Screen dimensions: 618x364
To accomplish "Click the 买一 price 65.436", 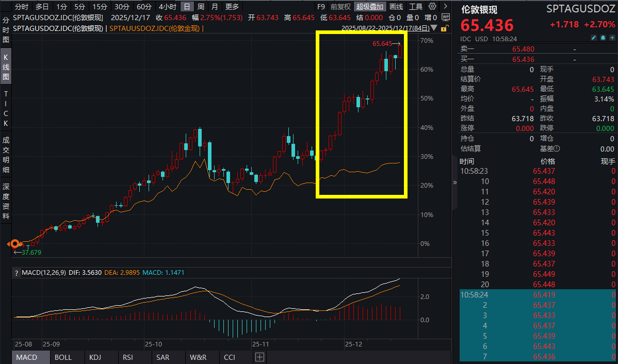I will tap(523, 59).
